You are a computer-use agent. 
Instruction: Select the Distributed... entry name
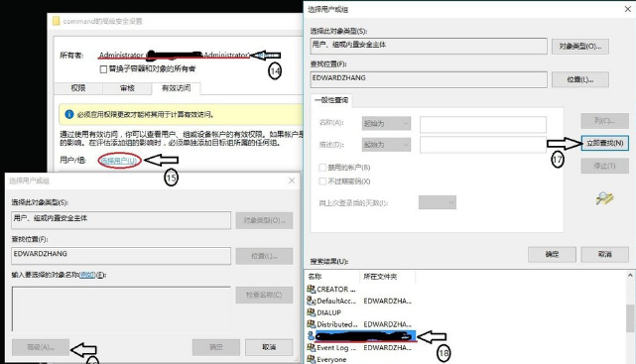tap(337, 324)
